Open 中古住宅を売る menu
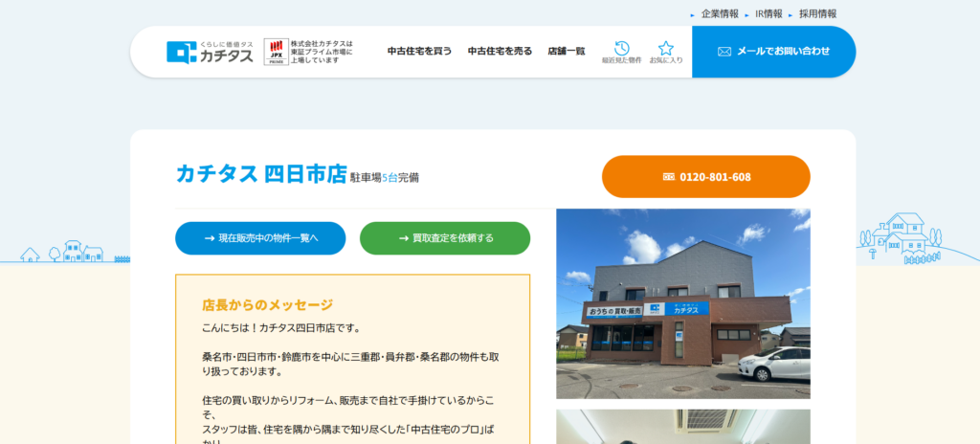 (500, 52)
